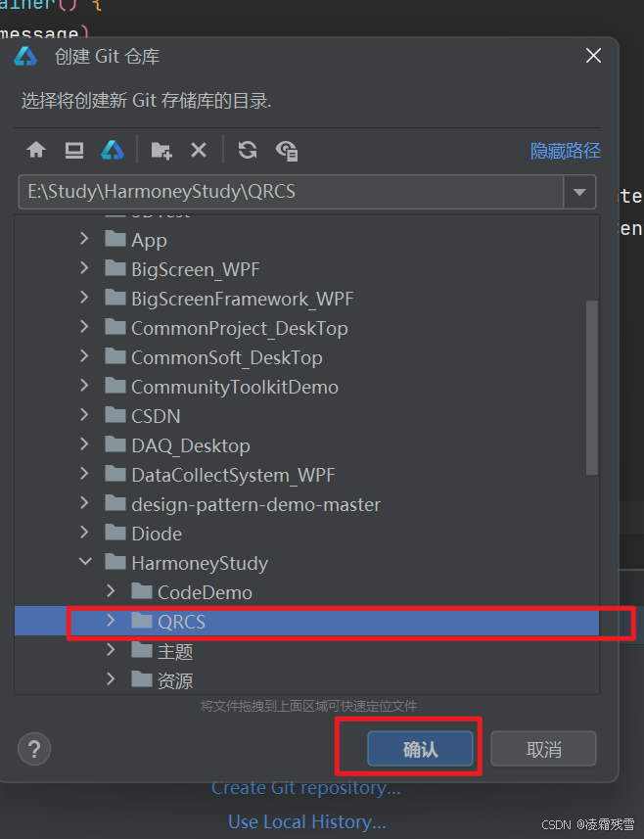The image size is (644, 839).
Task: Focus the directory path field
Action: pos(291,192)
